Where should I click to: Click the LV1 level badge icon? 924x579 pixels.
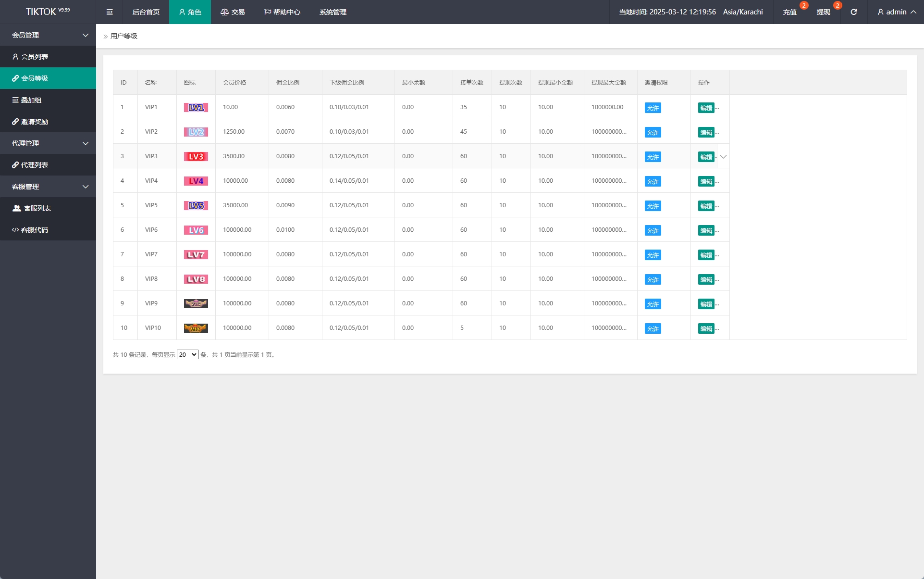196,108
